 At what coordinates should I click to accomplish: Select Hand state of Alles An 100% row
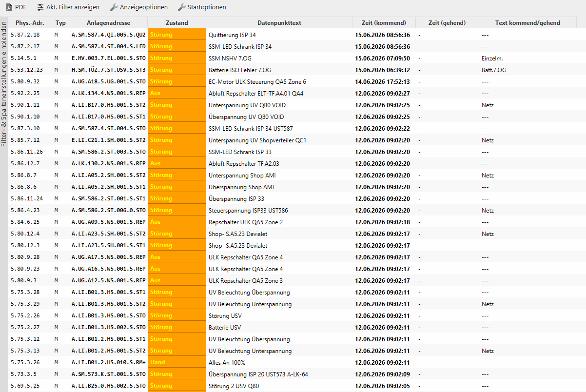click(x=176, y=362)
